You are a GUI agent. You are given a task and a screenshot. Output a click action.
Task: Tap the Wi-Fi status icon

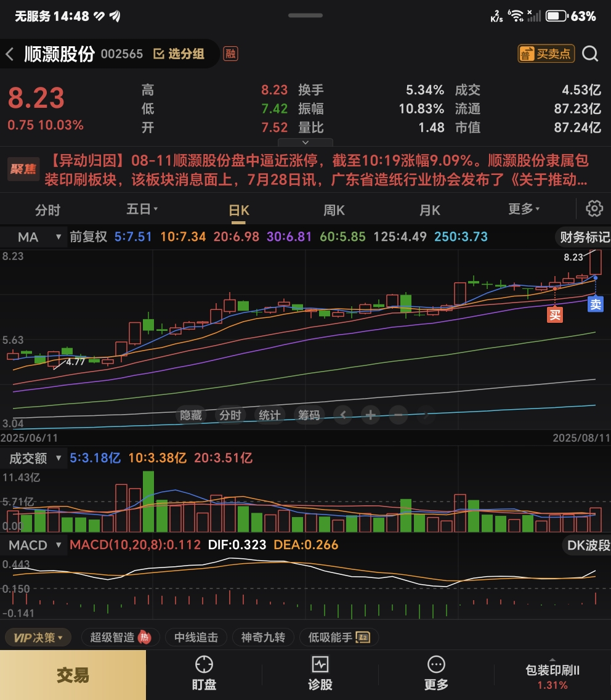(x=516, y=17)
